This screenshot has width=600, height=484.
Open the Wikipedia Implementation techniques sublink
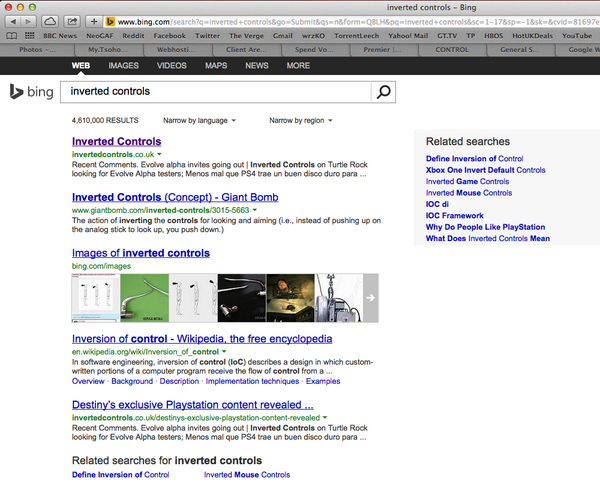click(x=253, y=381)
